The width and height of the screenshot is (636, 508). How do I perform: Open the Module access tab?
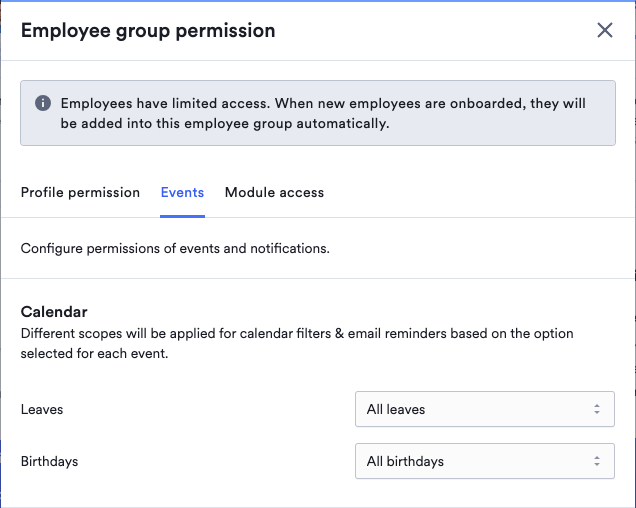pos(274,192)
